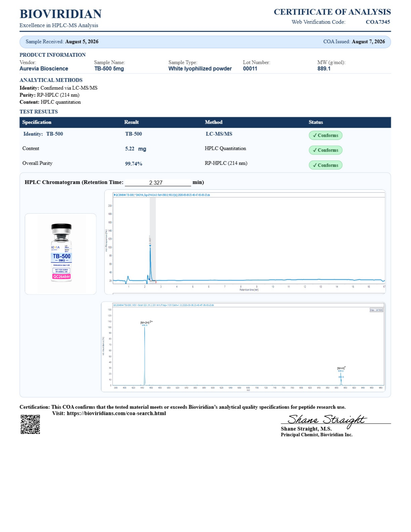
Task: Click the COA Issued date August 7, 2026
Action: [x=368, y=42]
